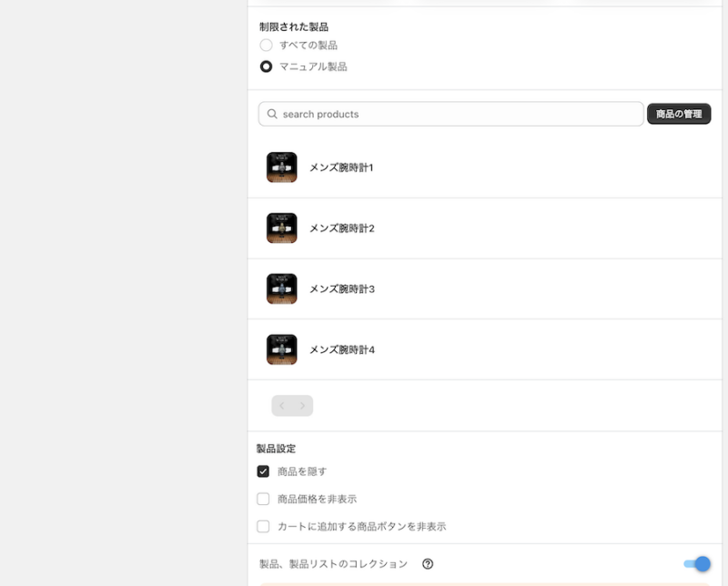Check the 商品価格を非表示 checkbox
The width and height of the screenshot is (728, 586).
click(x=263, y=499)
